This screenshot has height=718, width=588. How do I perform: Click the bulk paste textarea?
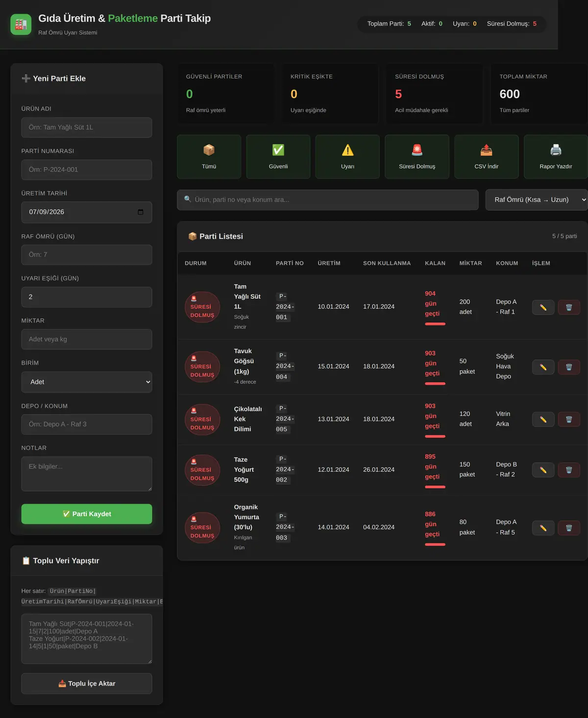(87, 639)
